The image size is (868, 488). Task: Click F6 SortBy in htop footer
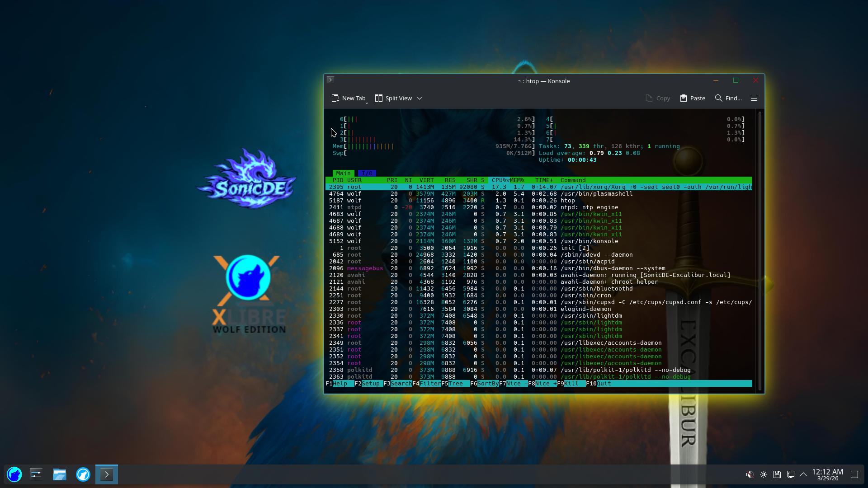click(487, 384)
